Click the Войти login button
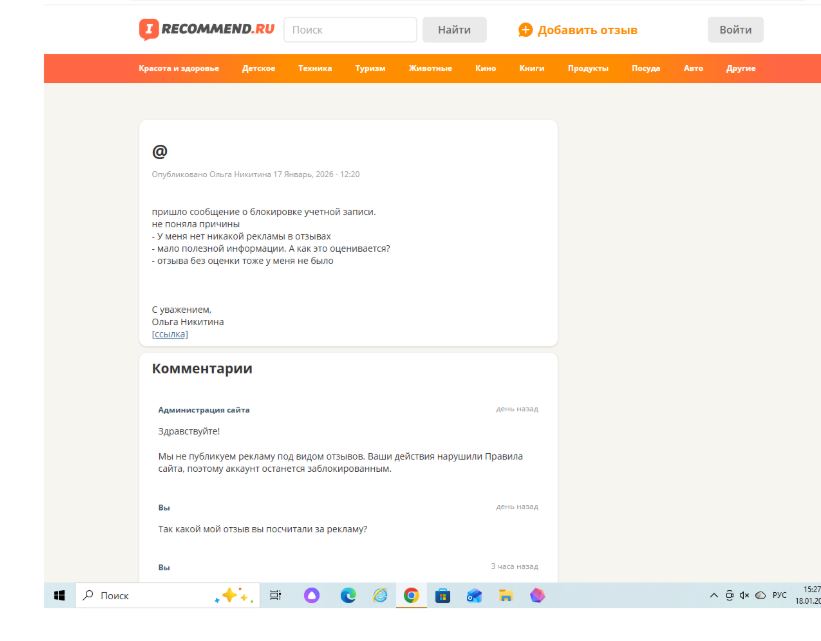This screenshot has width=821, height=641. 735,30
